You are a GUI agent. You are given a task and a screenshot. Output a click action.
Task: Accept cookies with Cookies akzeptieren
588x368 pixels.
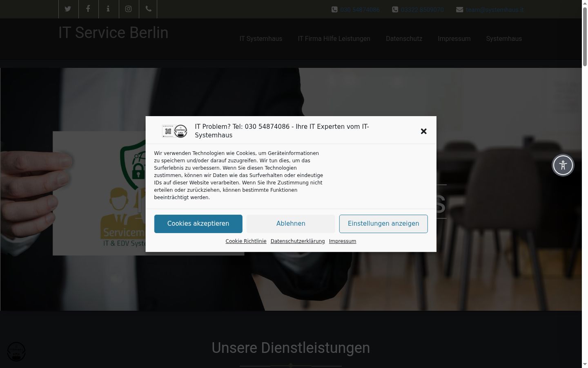click(x=198, y=224)
